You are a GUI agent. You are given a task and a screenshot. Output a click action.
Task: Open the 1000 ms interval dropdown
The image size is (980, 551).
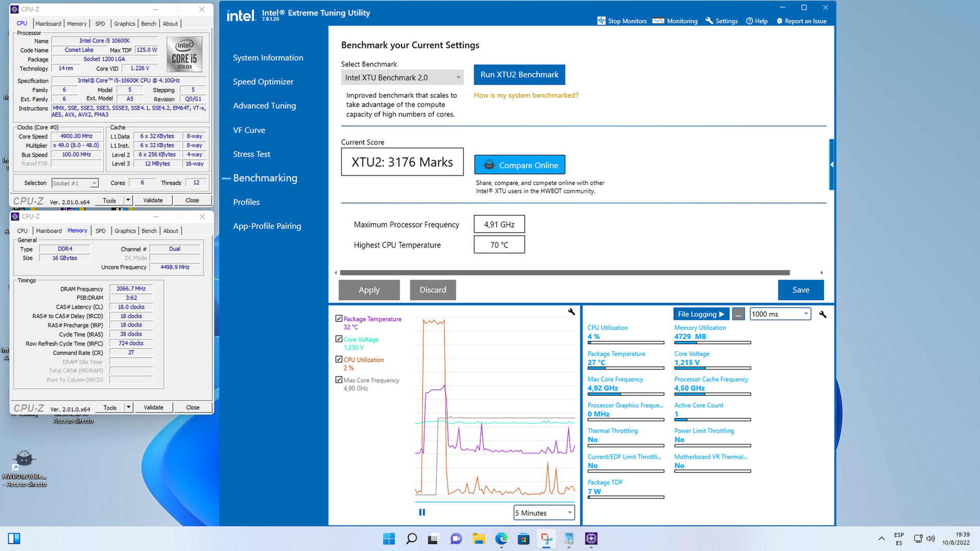point(780,314)
